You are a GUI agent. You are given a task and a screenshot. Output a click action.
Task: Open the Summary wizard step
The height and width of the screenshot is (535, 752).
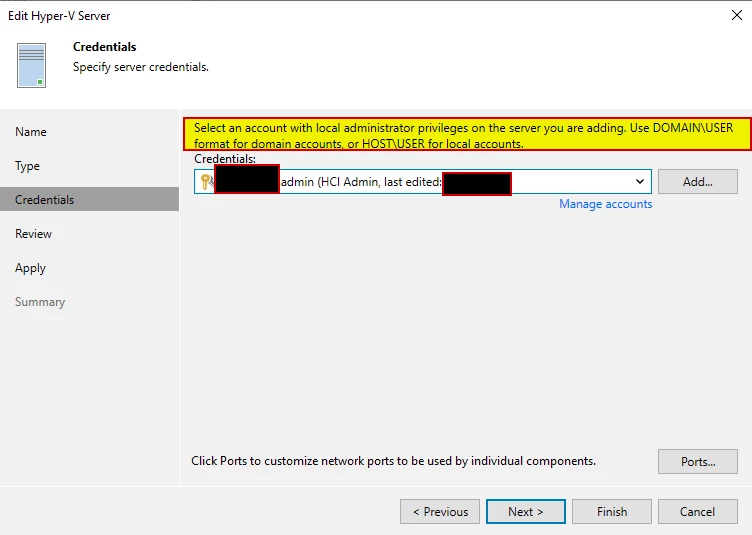pos(40,302)
